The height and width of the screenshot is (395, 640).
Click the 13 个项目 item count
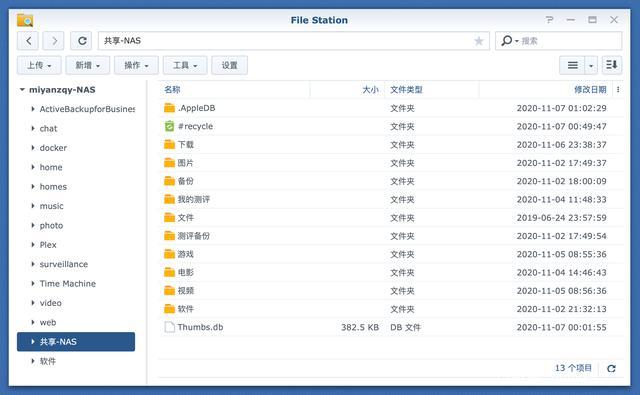(x=573, y=368)
